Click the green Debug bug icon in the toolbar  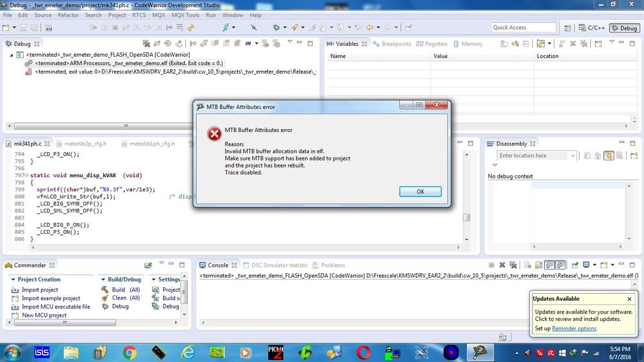[x=277, y=28]
